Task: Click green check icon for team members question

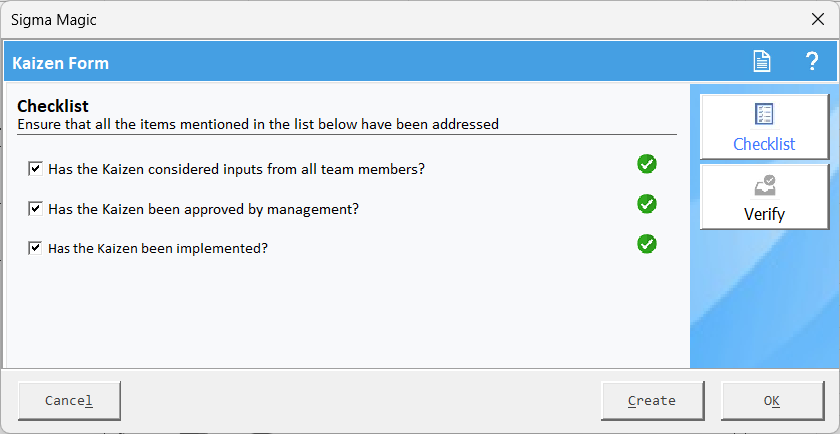Action: (x=647, y=164)
